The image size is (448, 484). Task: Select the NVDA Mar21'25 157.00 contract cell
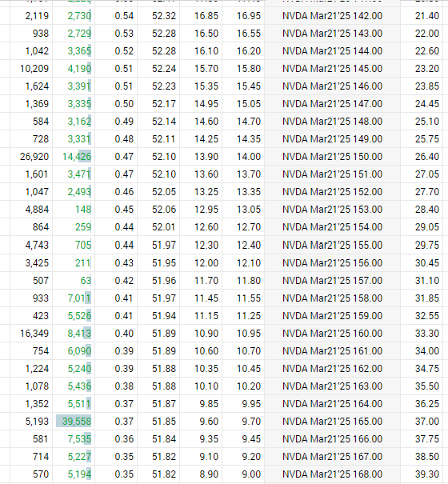tap(332, 281)
